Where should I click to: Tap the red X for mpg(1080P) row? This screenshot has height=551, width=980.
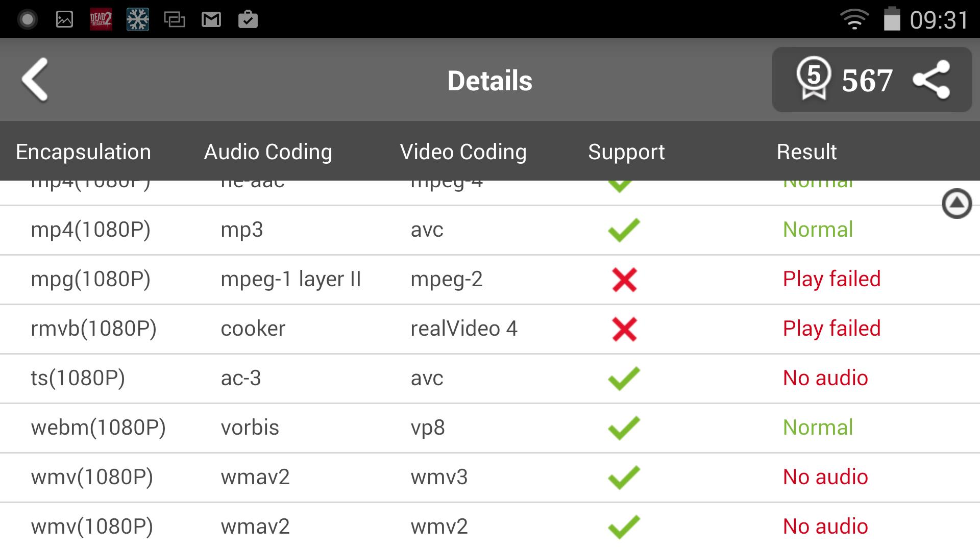[x=624, y=280]
